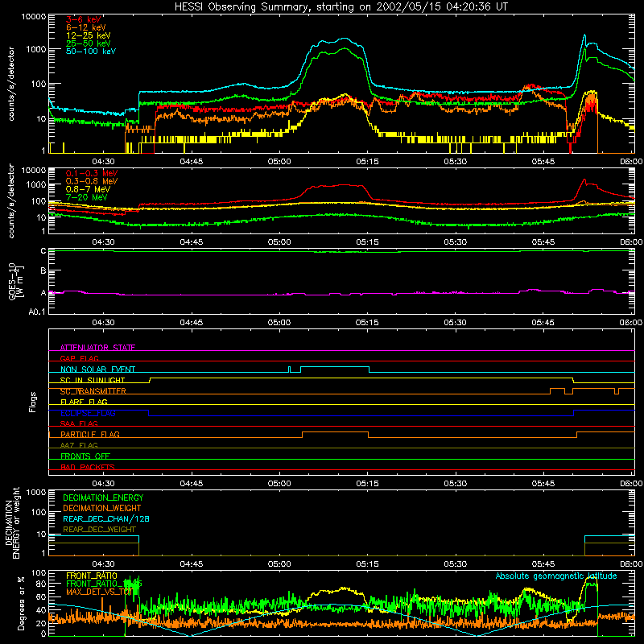Click the FRONTS_OFF flag label
The image size is (644, 644).
coord(85,456)
